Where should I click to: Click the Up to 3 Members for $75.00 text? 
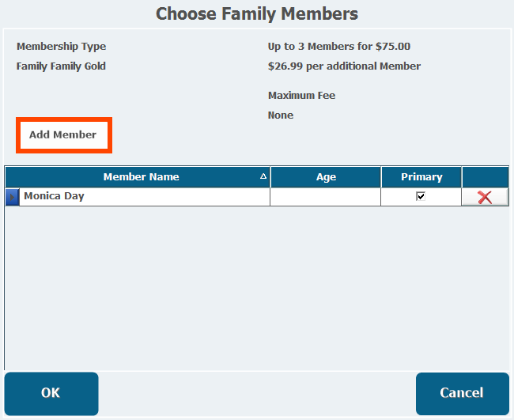click(x=339, y=47)
